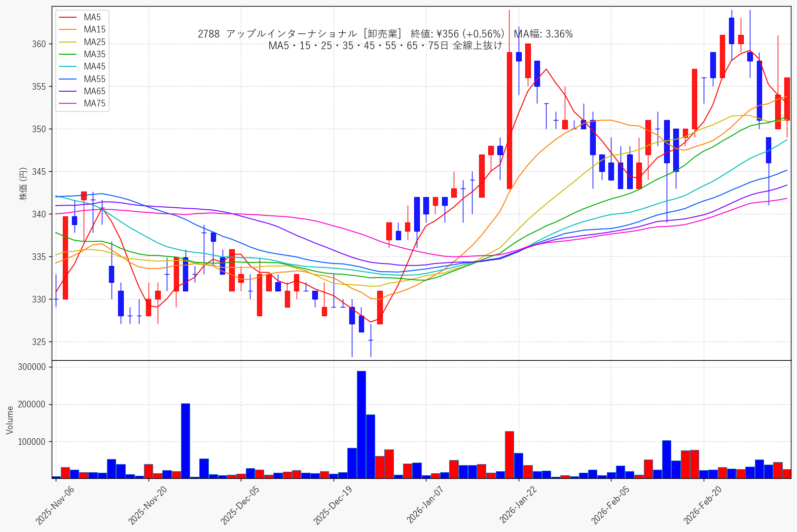Click the 2025-Nov-20 date axis label
The image size is (797, 532).
[x=148, y=505]
